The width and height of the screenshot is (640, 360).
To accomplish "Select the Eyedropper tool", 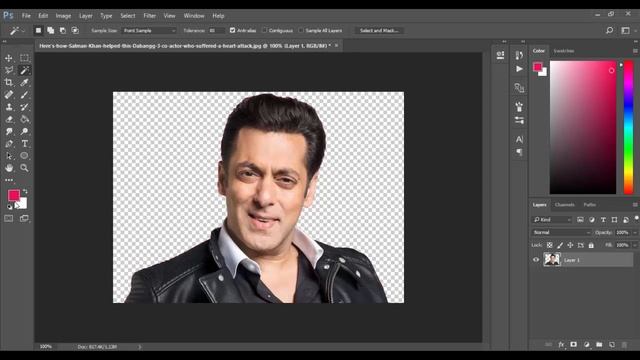I will [x=24, y=82].
